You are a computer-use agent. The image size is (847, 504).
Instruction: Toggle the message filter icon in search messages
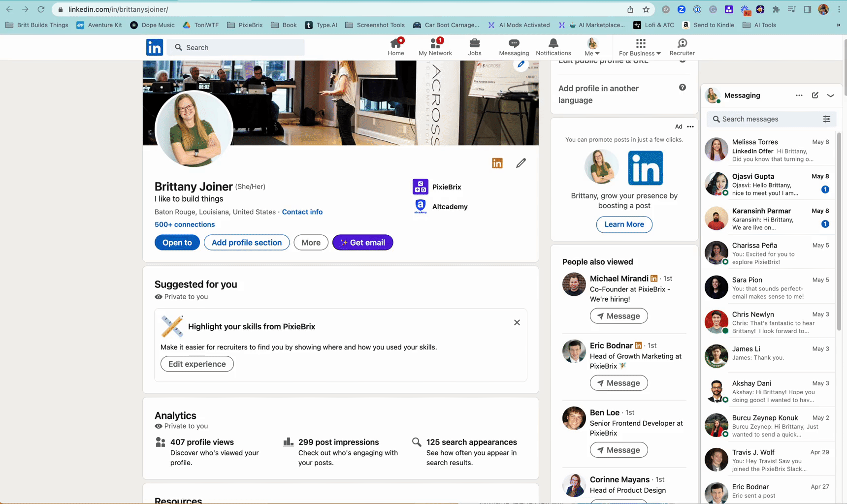(827, 119)
